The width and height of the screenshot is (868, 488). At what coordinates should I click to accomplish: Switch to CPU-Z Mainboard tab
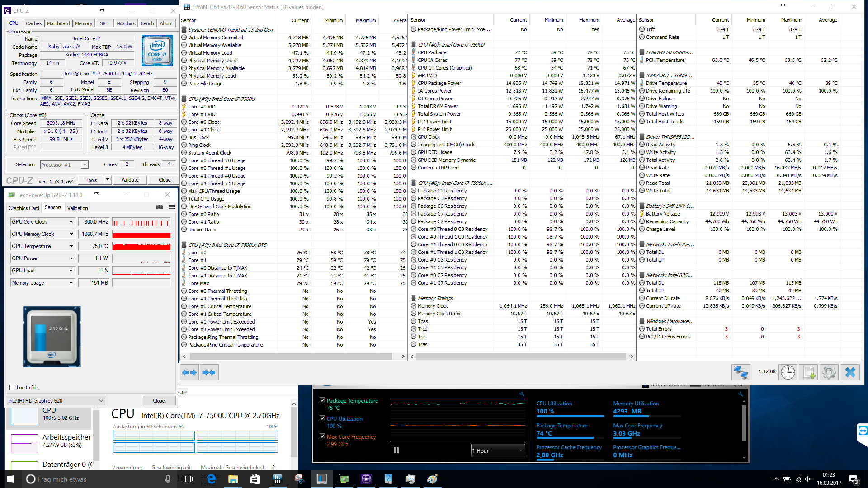pyautogui.click(x=58, y=23)
